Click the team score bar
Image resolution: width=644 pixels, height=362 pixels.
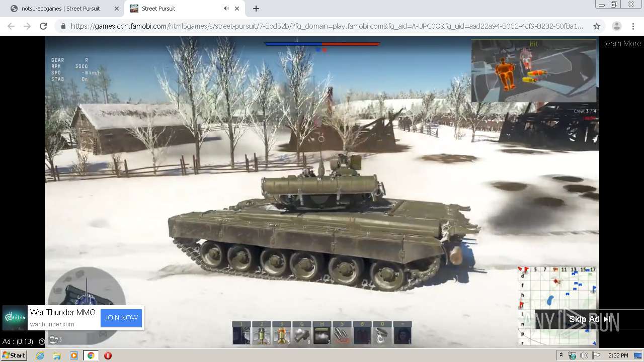[x=322, y=44]
